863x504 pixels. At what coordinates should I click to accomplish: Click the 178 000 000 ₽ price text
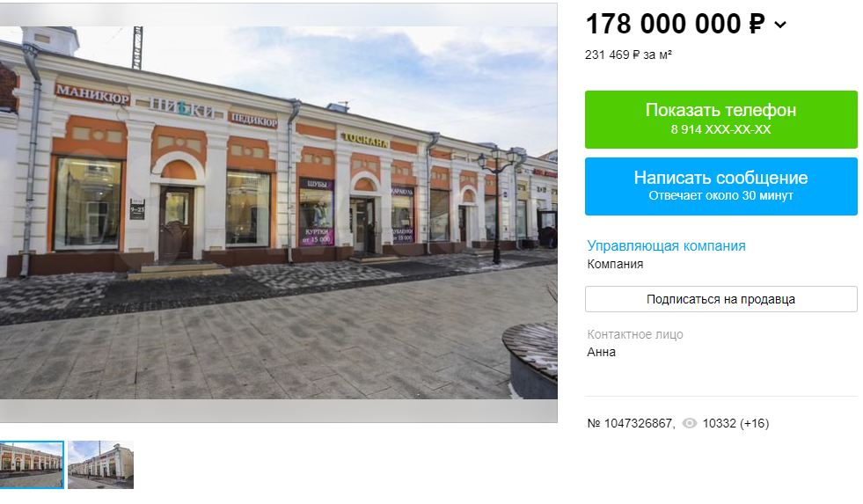point(676,25)
